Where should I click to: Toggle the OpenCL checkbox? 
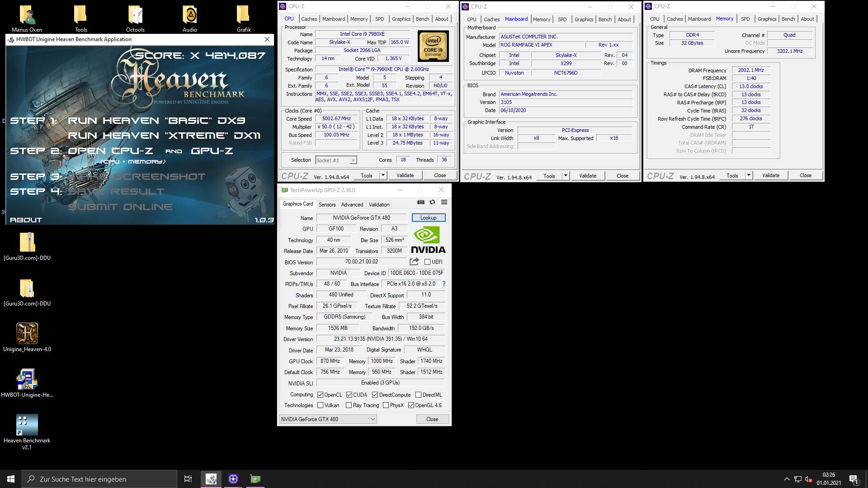[320, 394]
